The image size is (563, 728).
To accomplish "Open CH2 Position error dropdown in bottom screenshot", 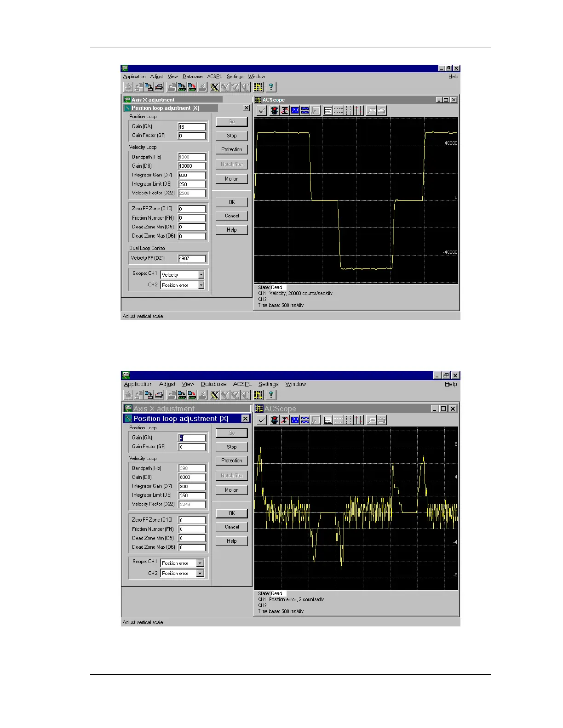I will point(200,574).
